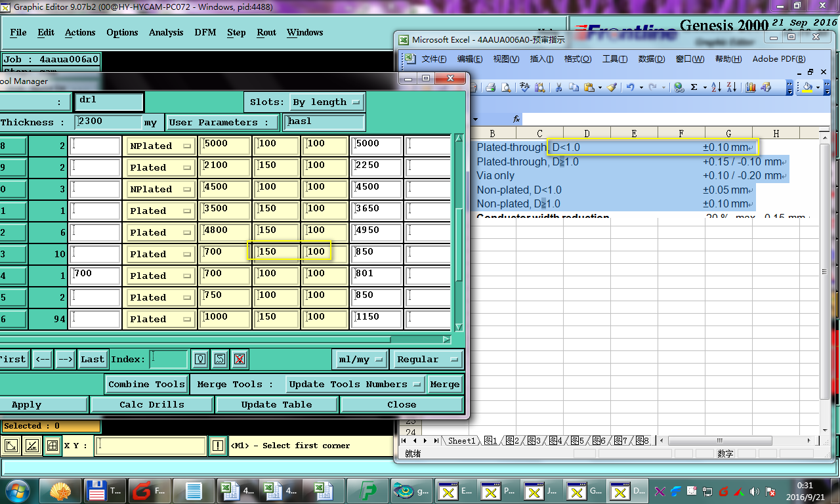Click the volume icon in system tray
Screen dimensions: 840x504
pos(755,491)
